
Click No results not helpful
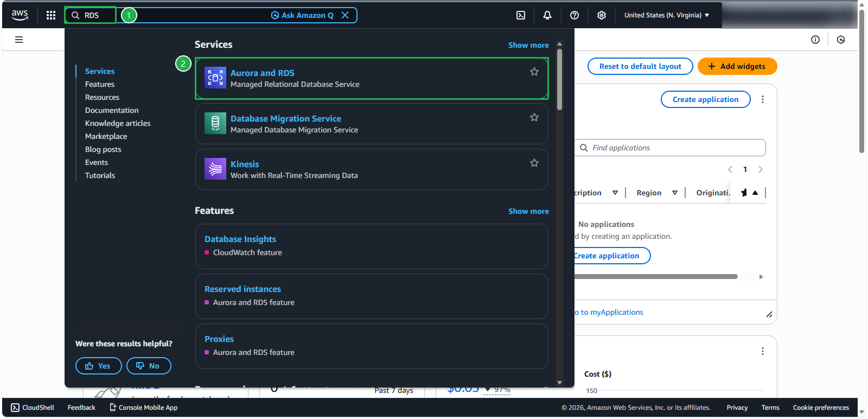tap(149, 366)
